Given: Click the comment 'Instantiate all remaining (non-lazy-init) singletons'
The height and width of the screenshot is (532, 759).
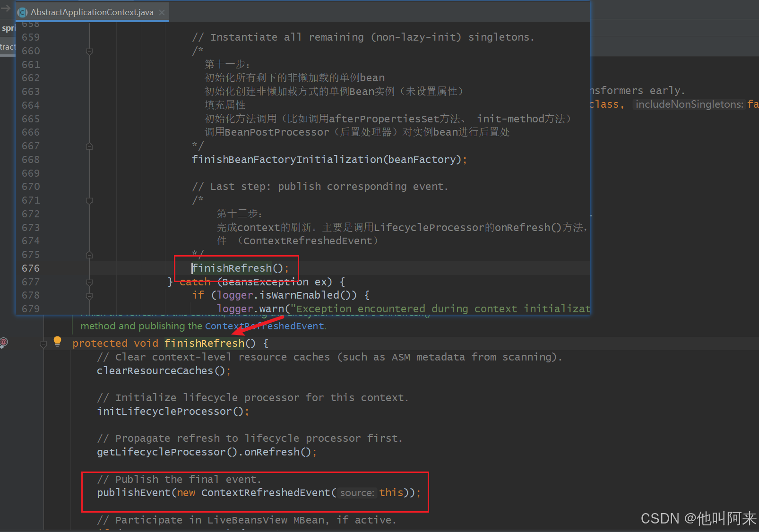Looking at the screenshot, I should 363,37.
